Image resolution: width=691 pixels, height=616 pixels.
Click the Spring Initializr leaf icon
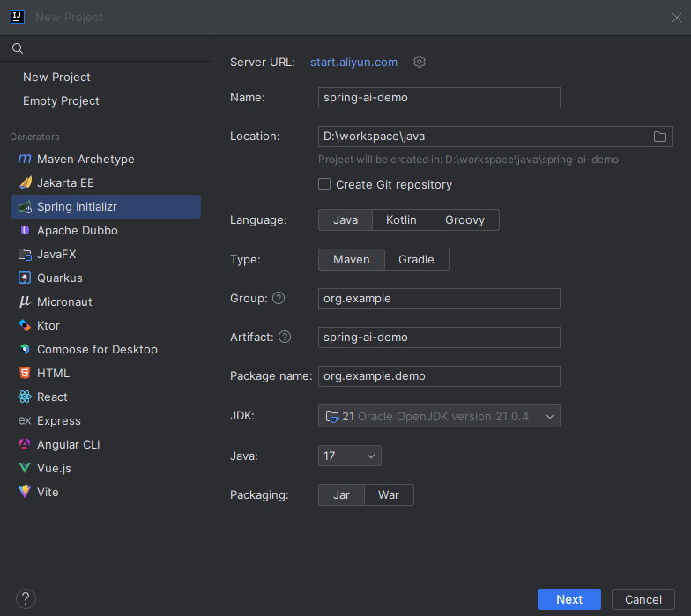25,206
